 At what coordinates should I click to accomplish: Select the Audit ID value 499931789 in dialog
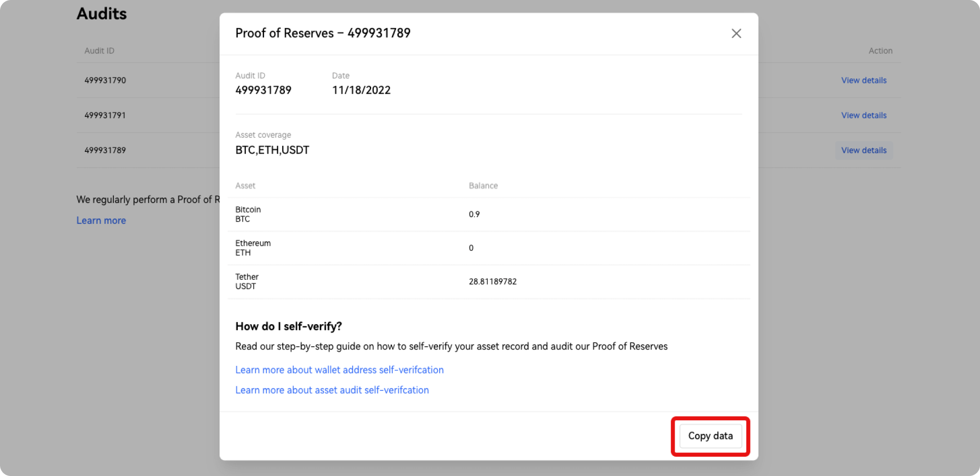pyautogui.click(x=263, y=90)
